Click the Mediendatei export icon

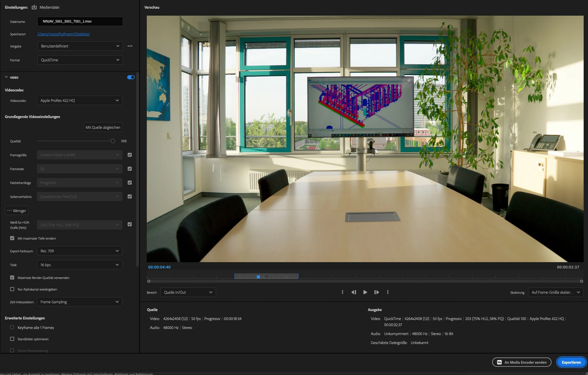pyautogui.click(x=34, y=7)
